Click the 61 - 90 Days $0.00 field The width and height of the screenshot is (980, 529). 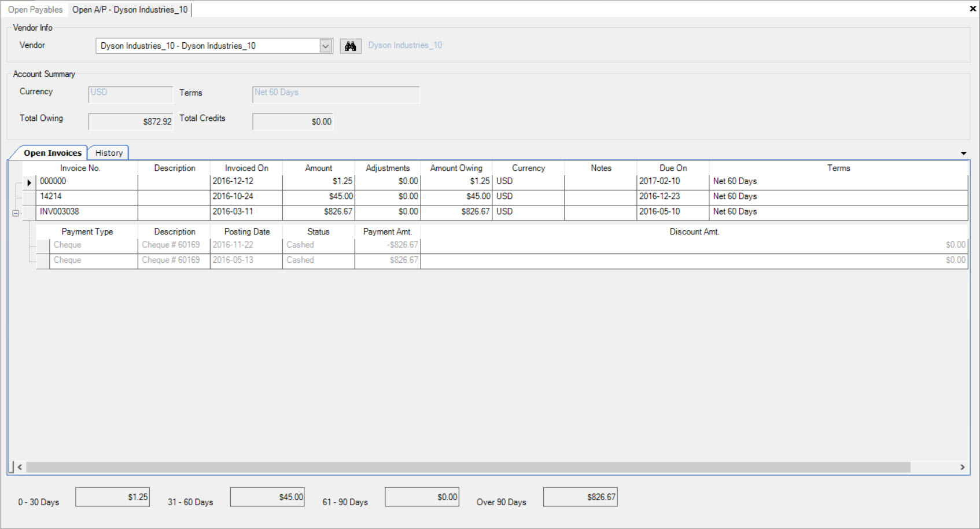tap(422, 497)
